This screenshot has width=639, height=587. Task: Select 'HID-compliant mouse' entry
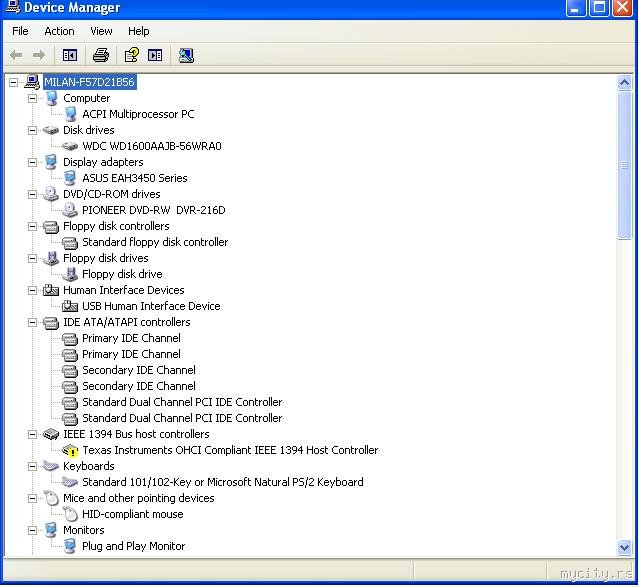point(133,514)
